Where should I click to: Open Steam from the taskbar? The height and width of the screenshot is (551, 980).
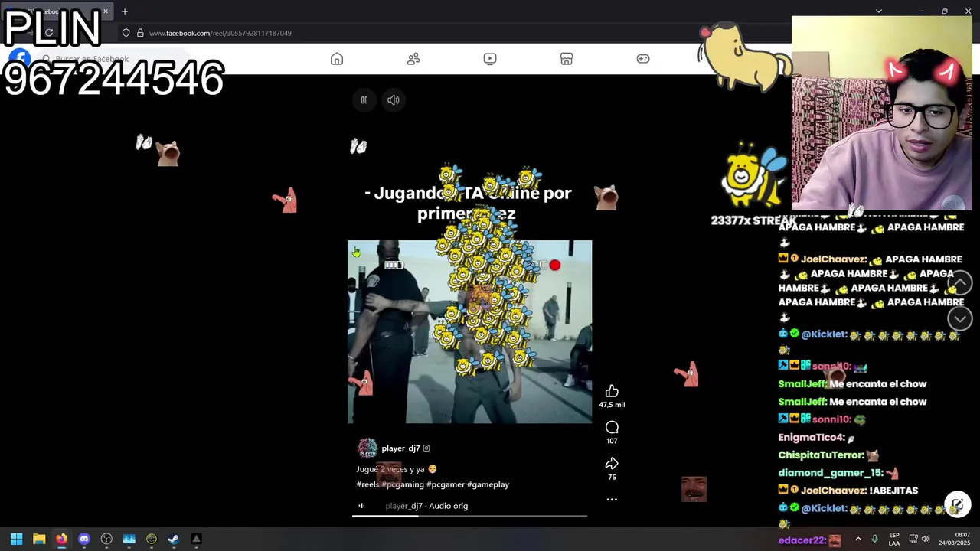(x=174, y=539)
